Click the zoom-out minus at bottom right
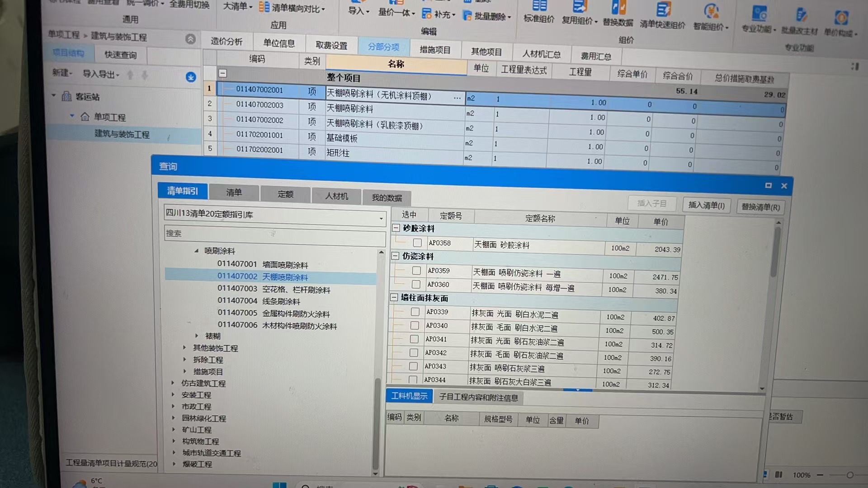The width and height of the screenshot is (868, 488). (x=820, y=475)
